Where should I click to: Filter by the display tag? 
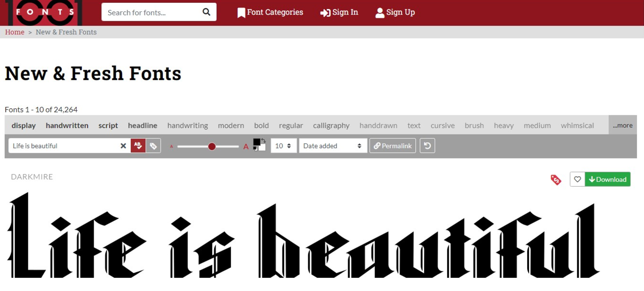24,125
